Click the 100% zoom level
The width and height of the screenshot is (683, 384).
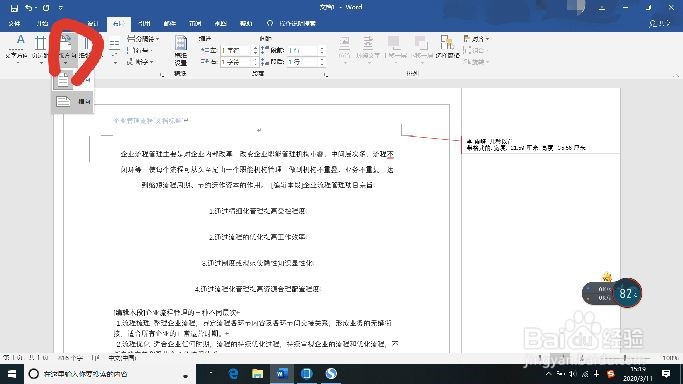[x=670, y=358]
